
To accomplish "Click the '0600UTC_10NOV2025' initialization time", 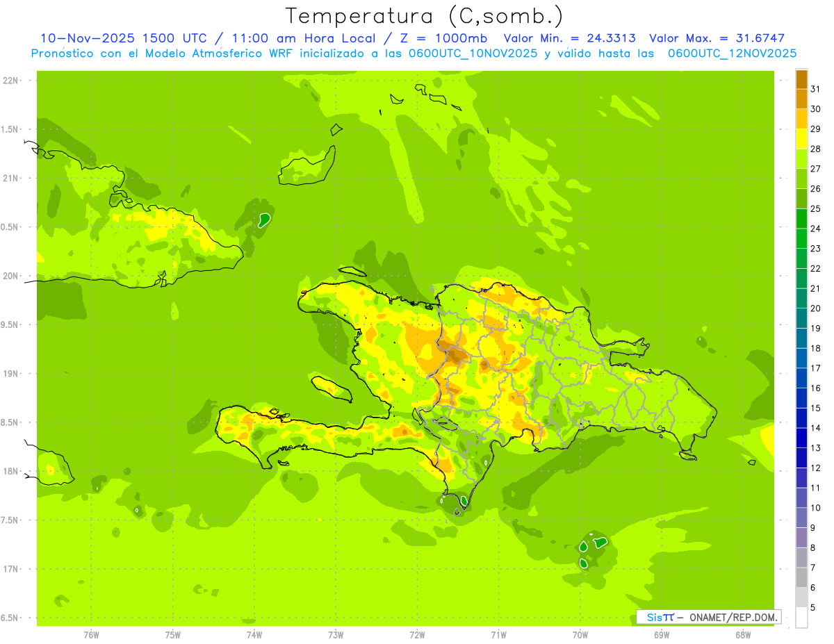I will (473, 53).
